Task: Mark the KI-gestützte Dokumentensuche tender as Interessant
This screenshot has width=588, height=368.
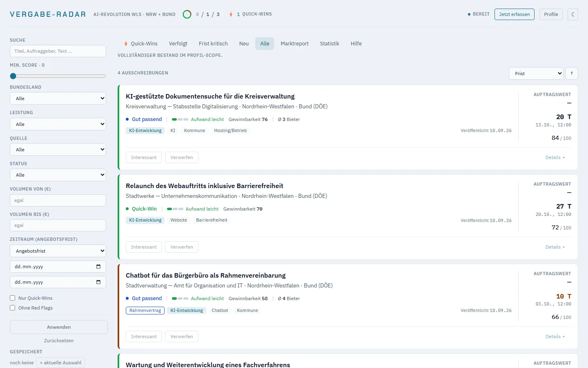Action: click(x=144, y=157)
